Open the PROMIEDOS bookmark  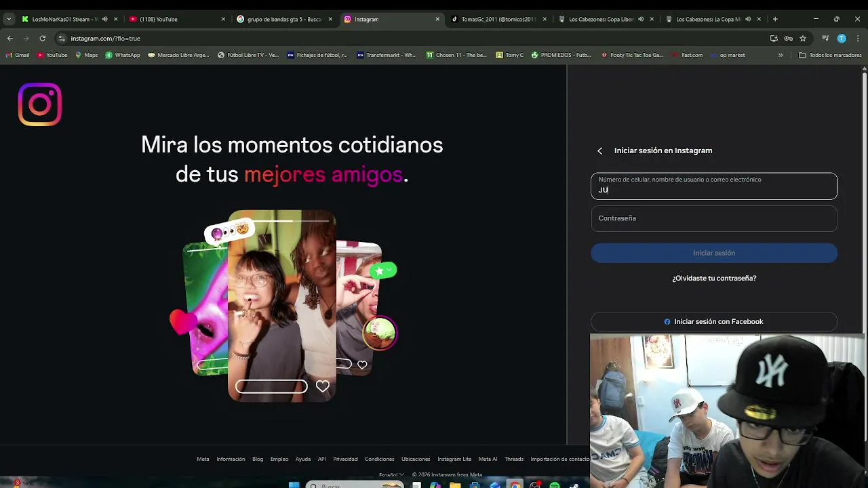(x=561, y=55)
